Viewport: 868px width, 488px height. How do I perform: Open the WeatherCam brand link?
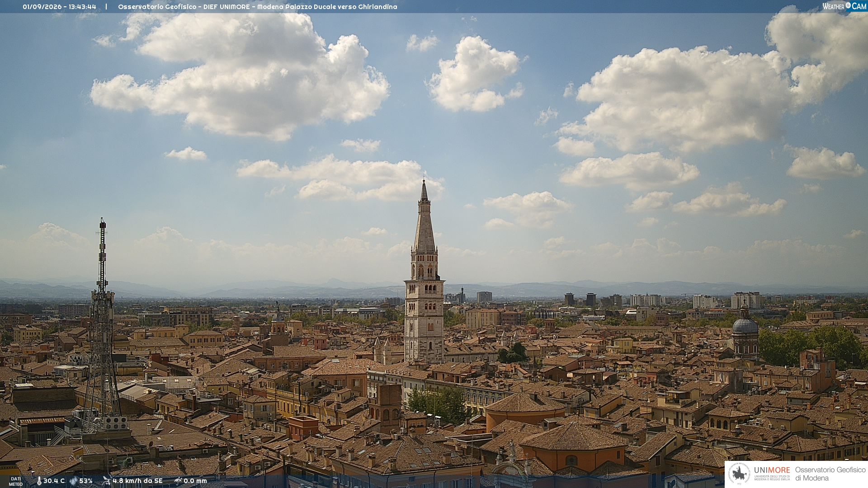(x=844, y=6)
